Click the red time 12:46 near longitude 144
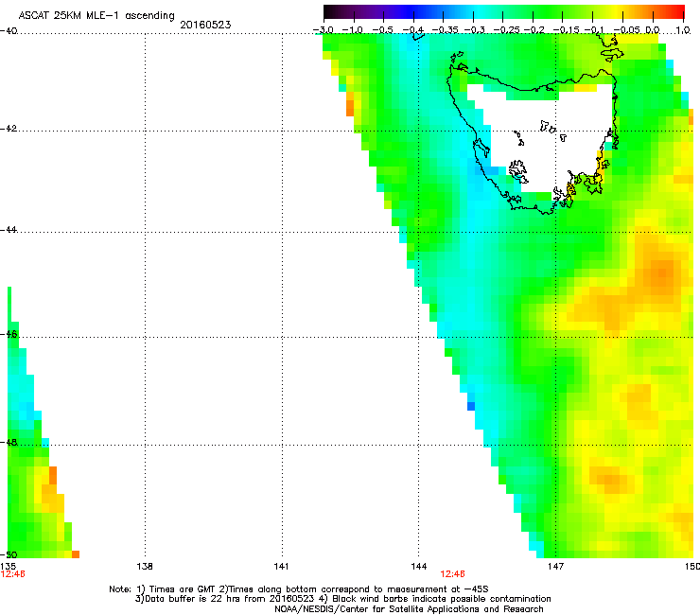 tap(453, 574)
